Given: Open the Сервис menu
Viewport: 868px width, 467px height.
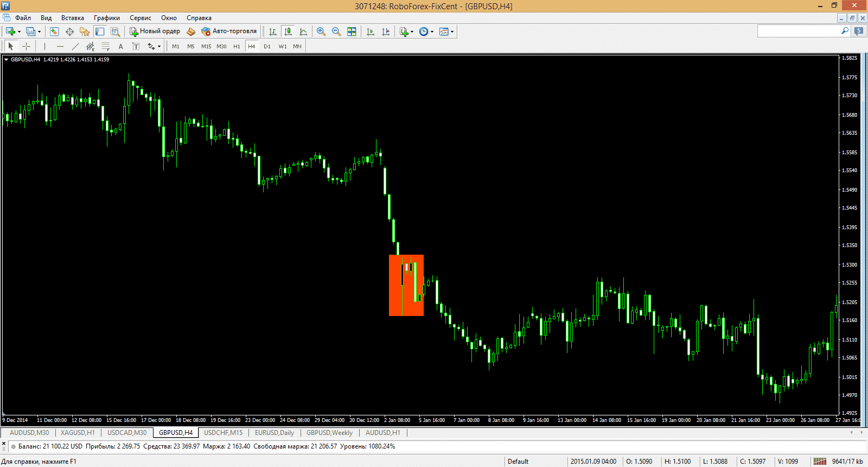Looking at the screenshot, I should click(140, 18).
